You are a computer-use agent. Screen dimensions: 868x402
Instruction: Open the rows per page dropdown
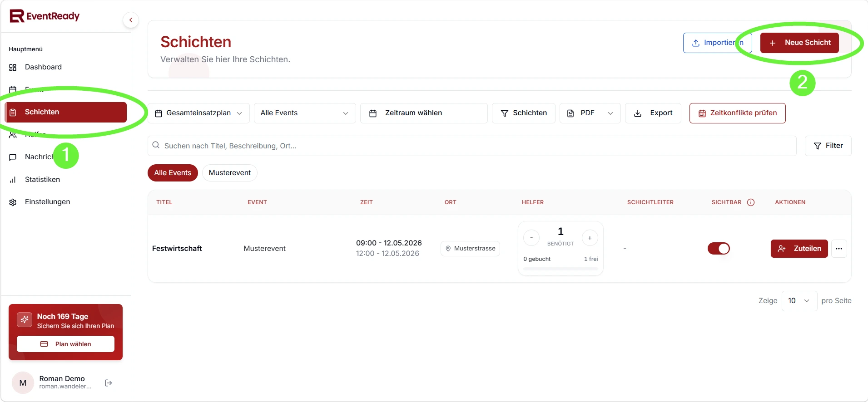(799, 301)
